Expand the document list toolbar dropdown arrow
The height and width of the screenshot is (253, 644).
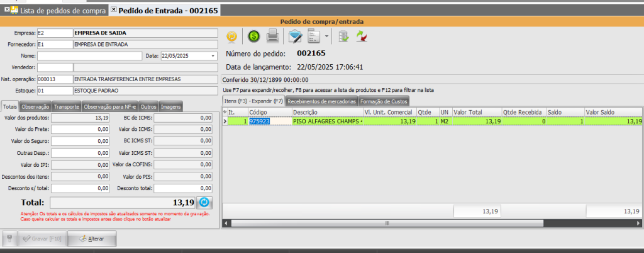coord(326,37)
